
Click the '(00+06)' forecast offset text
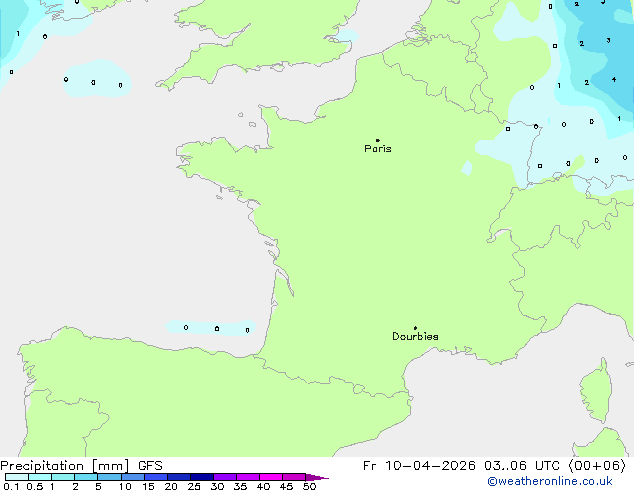tap(597, 466)
